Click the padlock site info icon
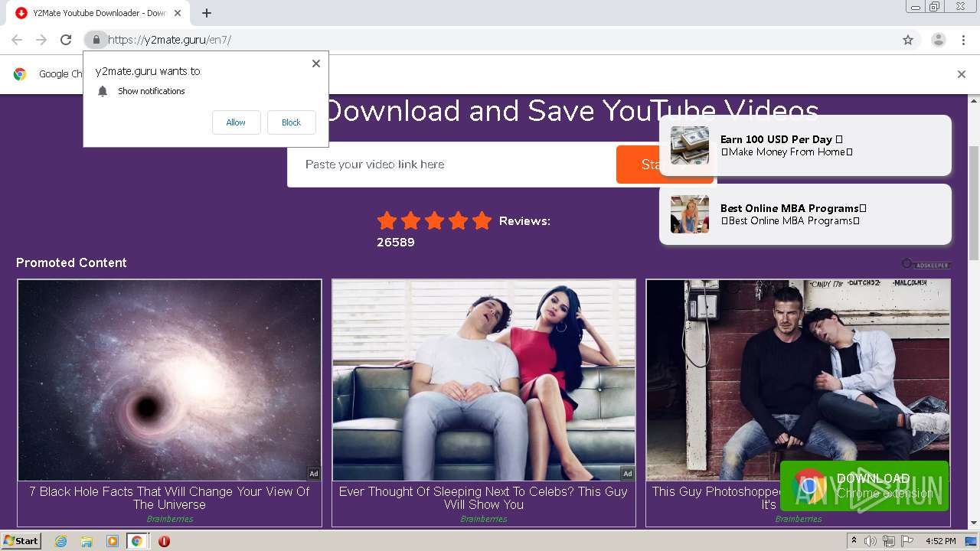980x551 pixels. 96,40
